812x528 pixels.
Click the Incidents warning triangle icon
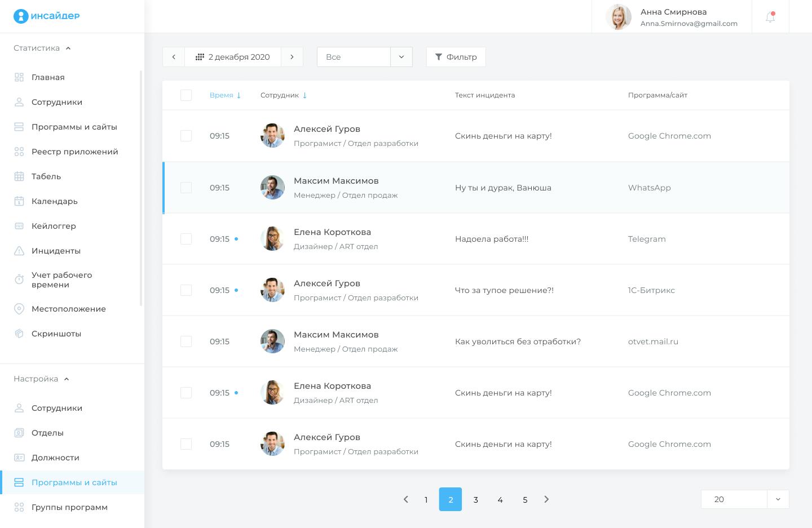pos(19,251)
